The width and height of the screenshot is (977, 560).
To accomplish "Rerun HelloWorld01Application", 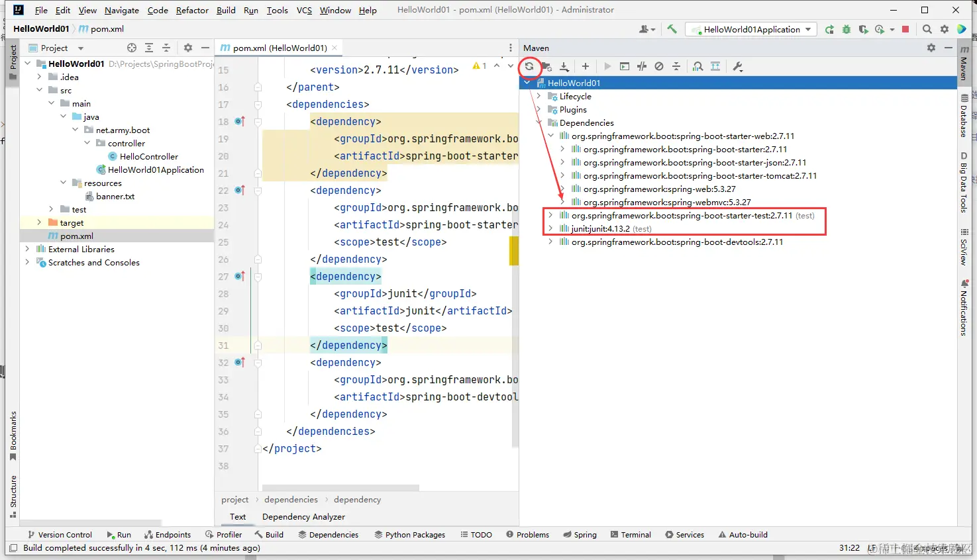I will click(829, 29).
